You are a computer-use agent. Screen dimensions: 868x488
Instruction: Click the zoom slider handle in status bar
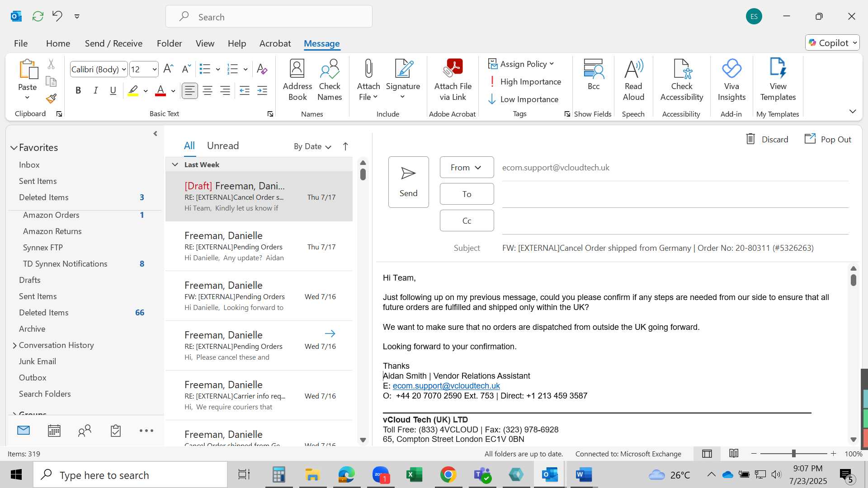point(794,453)
